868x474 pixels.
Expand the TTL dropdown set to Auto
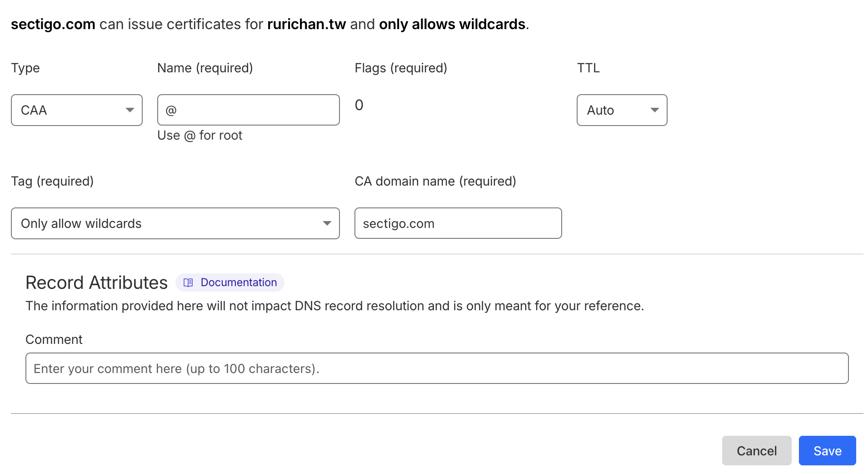pyautogui.click(x=622, y=110)
